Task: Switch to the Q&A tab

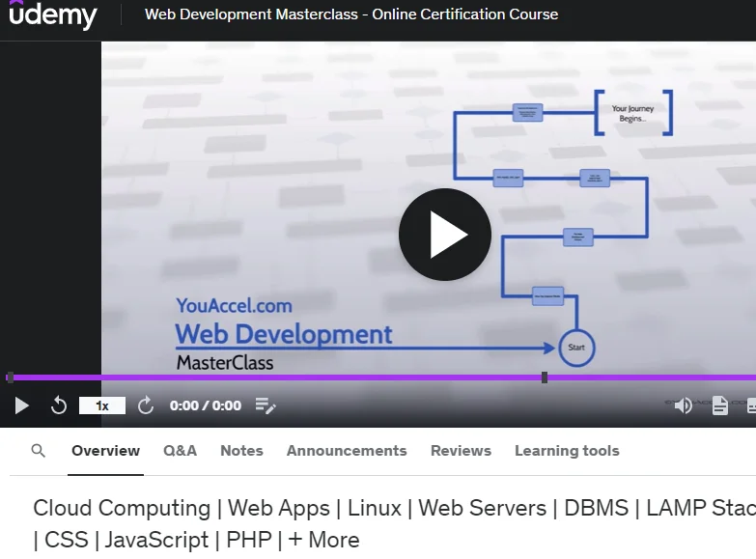Action: tap(180, 451)
